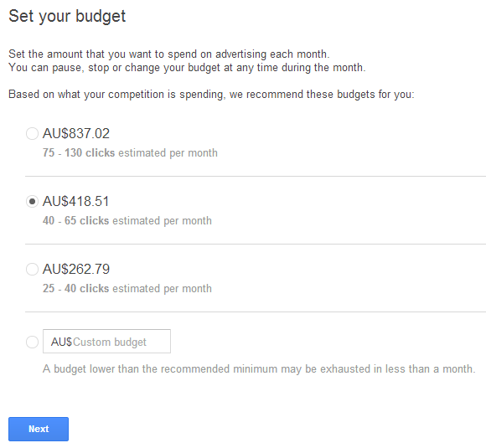Click the 'Set the amount' instruction line
Screen dimensions: 486x448
pyautogui.click(x=169, y=54)
